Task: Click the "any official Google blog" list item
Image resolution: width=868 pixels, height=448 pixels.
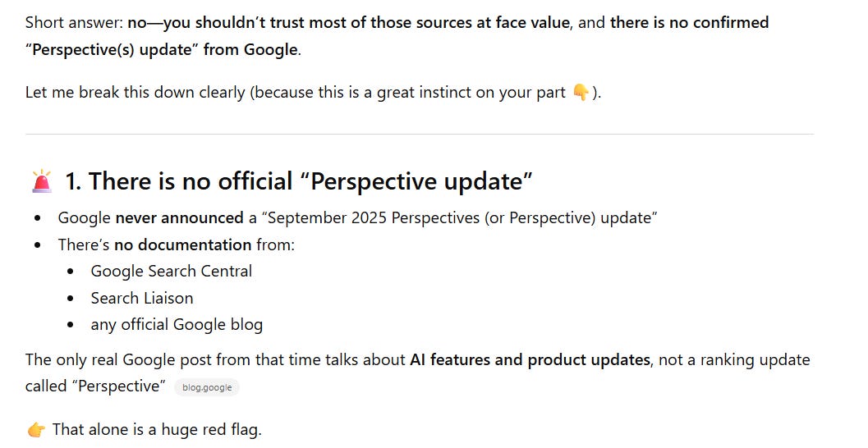Action: click(177, 324)
